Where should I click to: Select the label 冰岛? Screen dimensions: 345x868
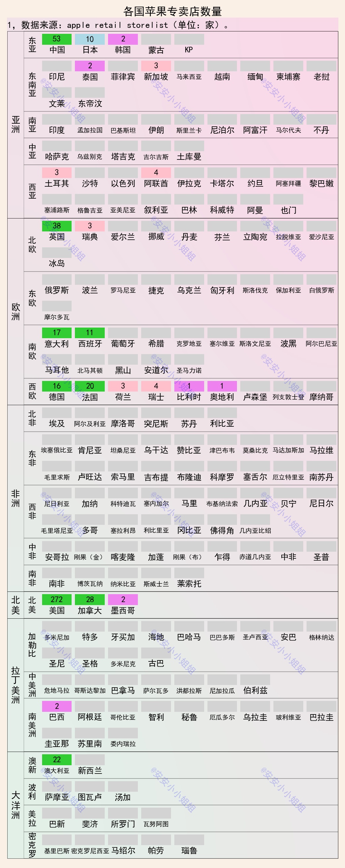tap(57, 264)
